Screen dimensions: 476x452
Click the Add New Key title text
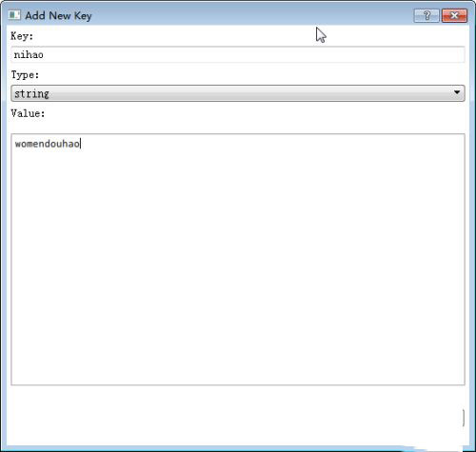(x=58, y=15)
